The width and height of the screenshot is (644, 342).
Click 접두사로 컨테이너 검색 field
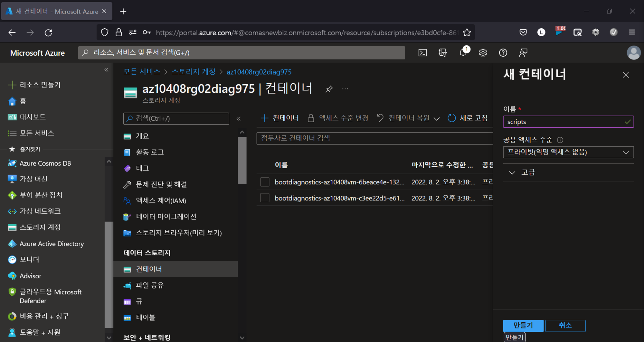coord(374,138)
